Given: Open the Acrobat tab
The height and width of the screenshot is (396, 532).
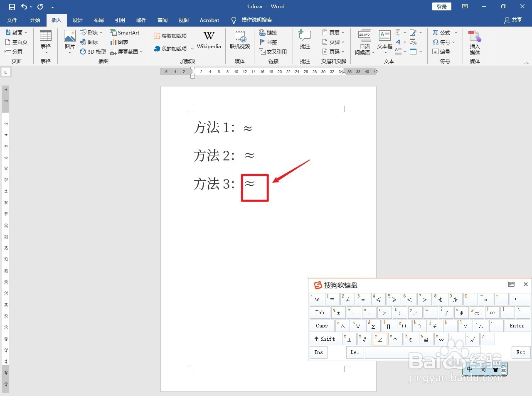Looking at the screenshot, I should [209, 20].
